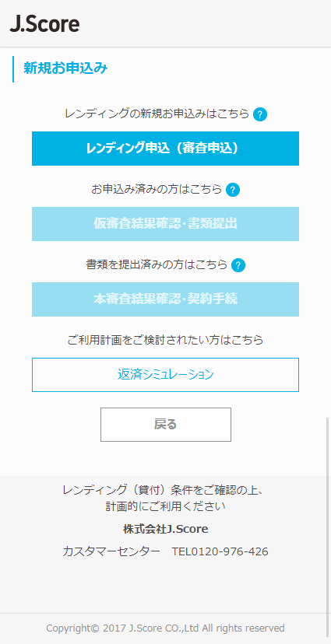Image resolution: width=331 pixels, height=644 pixels.
Task: Click the 書類を提出済みの方はこちら label text
Action: [157, 265]
